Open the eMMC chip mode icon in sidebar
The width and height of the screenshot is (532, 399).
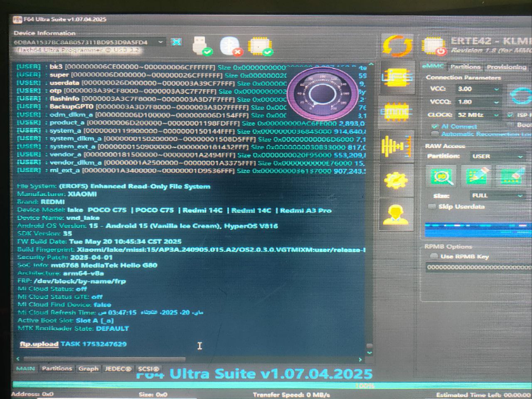click(x=397, y=112)
